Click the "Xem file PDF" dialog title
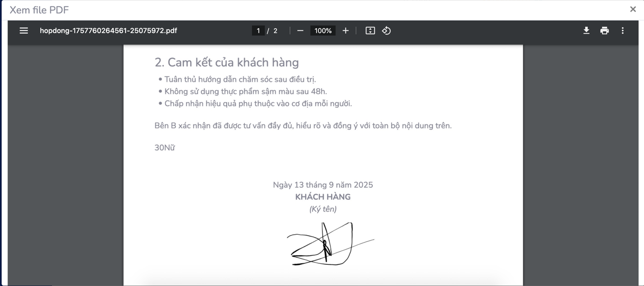 click(39, 10)
